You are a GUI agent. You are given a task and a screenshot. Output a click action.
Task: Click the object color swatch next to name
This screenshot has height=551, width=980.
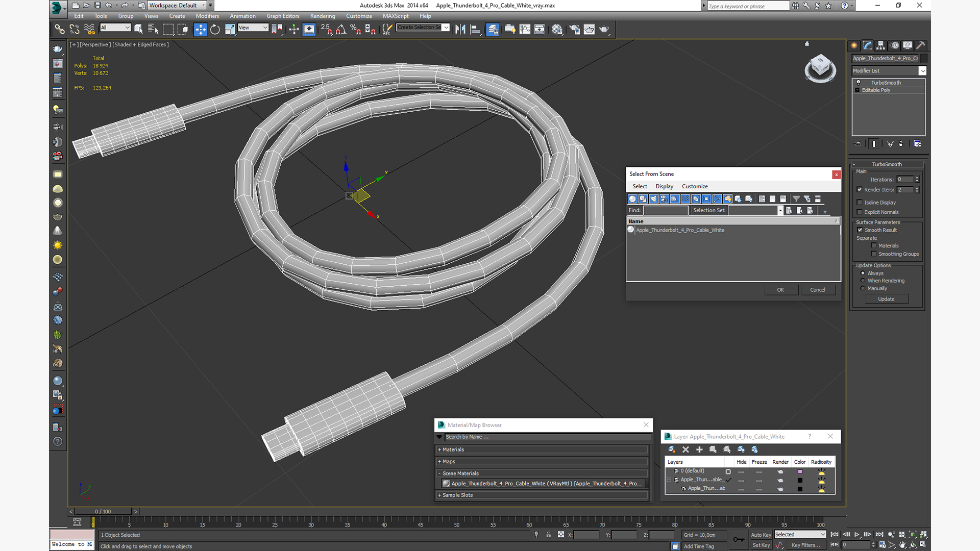coord(924,59)
